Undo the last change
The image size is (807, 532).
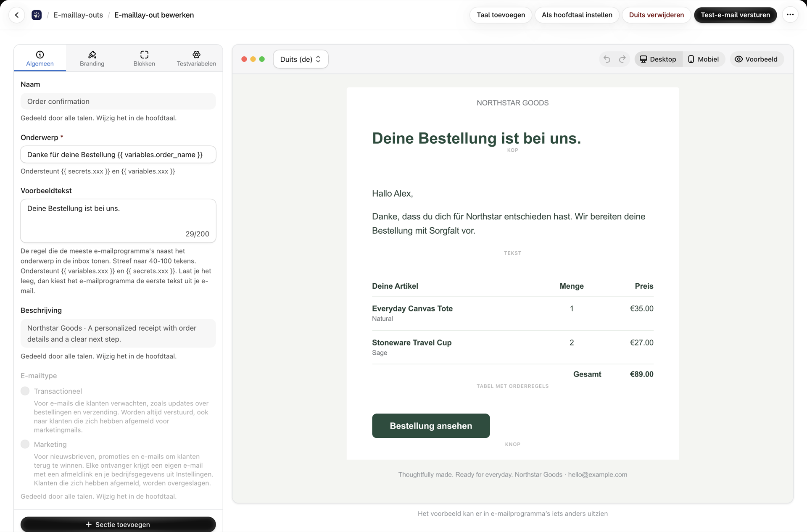[x=607, y=59]
